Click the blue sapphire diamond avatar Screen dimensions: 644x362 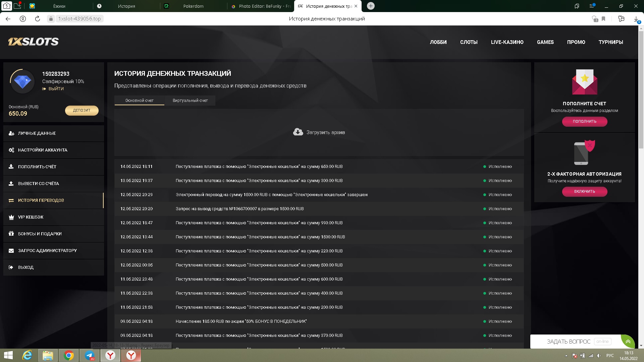(x=22, y=81)
